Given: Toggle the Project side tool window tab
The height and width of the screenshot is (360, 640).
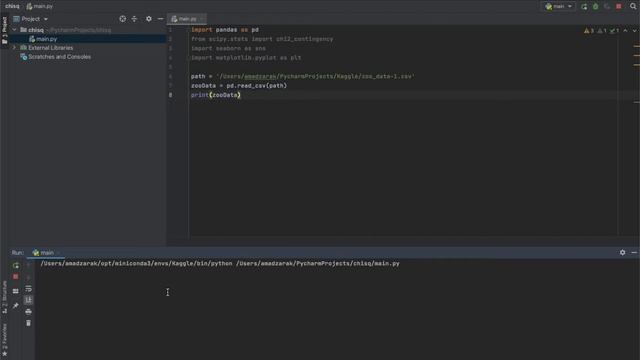Looking at the screenshot, I should point(4,31).
